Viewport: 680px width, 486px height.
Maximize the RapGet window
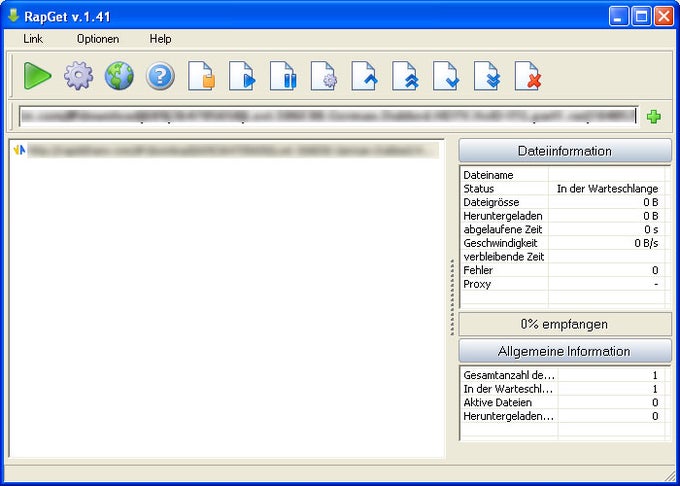click(641, 16)
